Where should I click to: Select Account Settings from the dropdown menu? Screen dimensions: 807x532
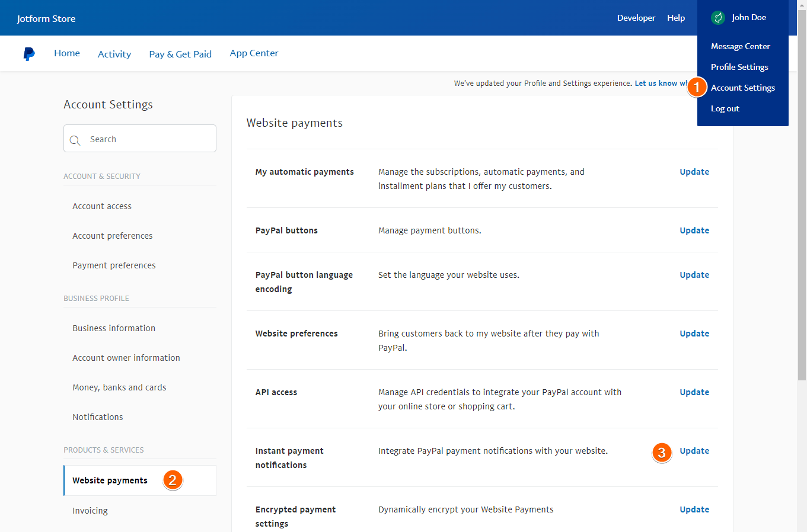[x=743, y=87]
